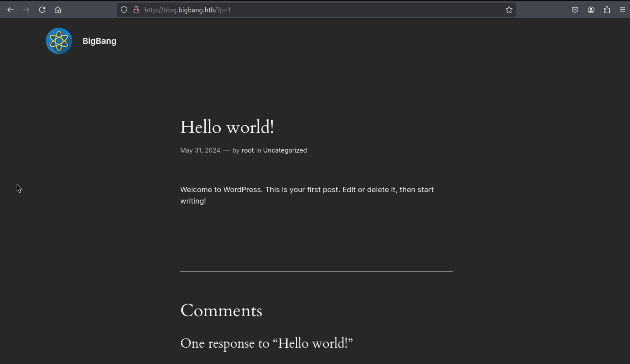630x364 pixels.
Task: Click the BigBang atom logo
Action: 59,41
